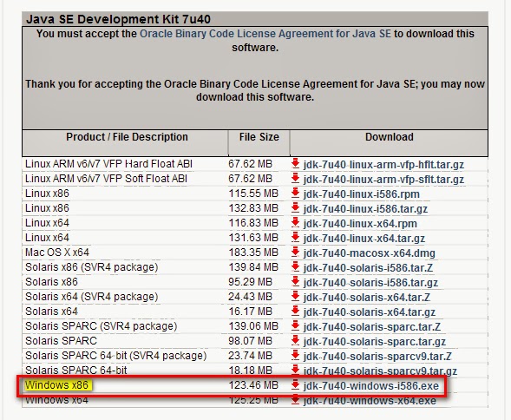The height and width of the screenshot is (420, 511).
Task: Click download icon beside jdk-7u40-solaris-sparcv9.tar.Z
Action: click(295, 355)
